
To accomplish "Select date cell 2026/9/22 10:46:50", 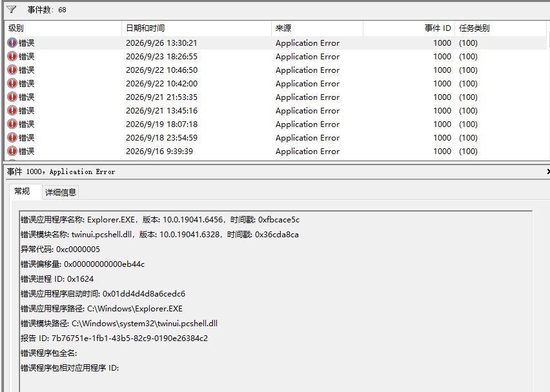I will click(x=161, y=70).
